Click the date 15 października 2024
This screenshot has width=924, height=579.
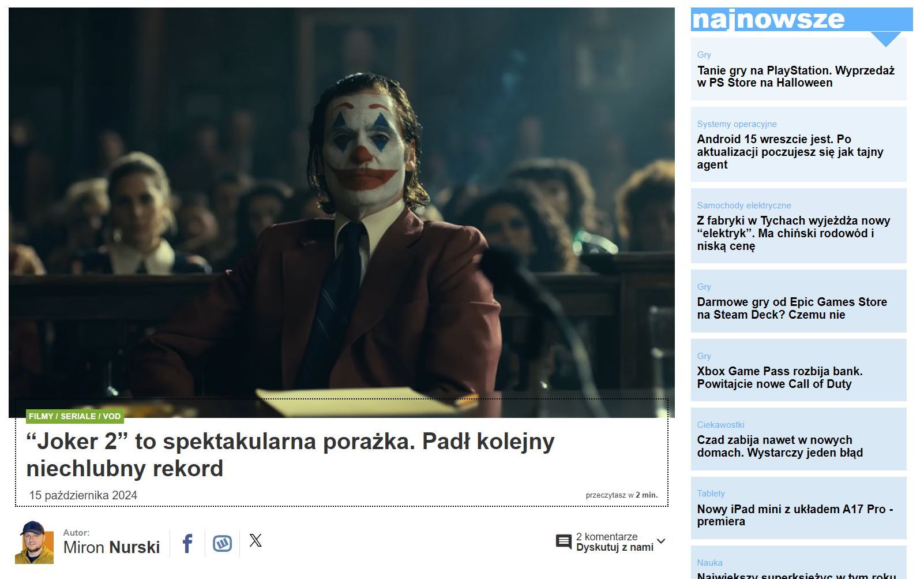coord(83,495)
